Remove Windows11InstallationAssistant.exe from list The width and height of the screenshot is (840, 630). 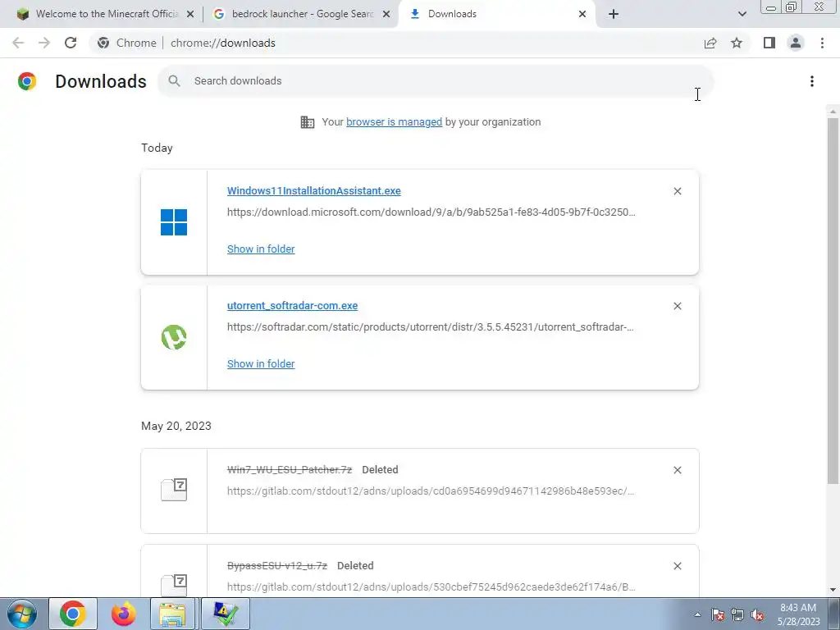[677, 191]
